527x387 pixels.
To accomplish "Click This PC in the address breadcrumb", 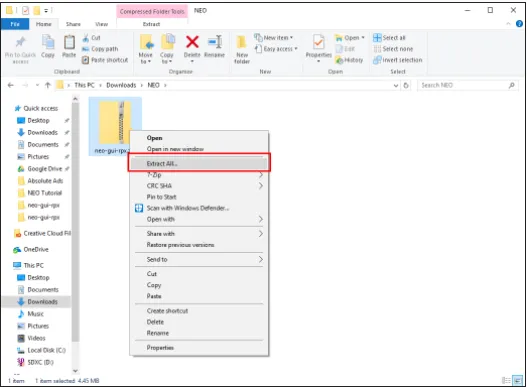I will pyautogui.click(x=84, y=85).
